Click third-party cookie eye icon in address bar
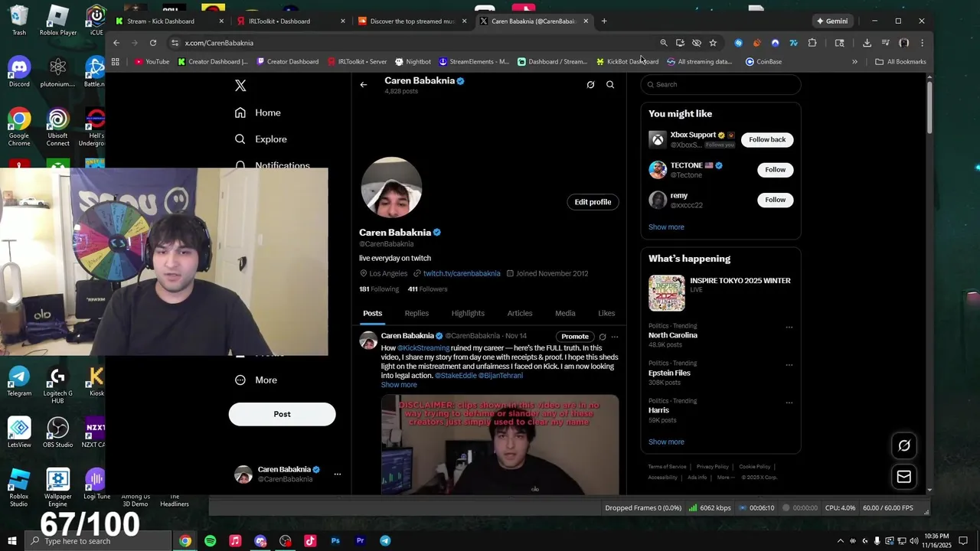The width and height of the screenshot is (980, 551). click(x=696, y=43)
